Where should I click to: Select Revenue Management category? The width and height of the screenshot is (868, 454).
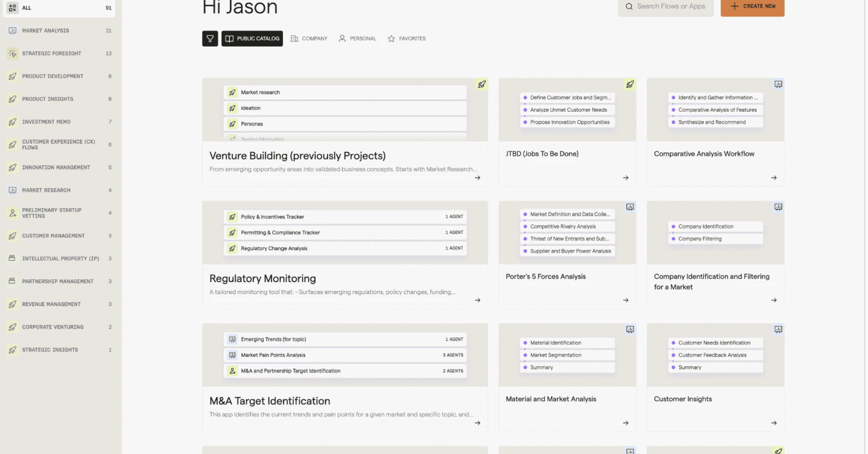59,304
